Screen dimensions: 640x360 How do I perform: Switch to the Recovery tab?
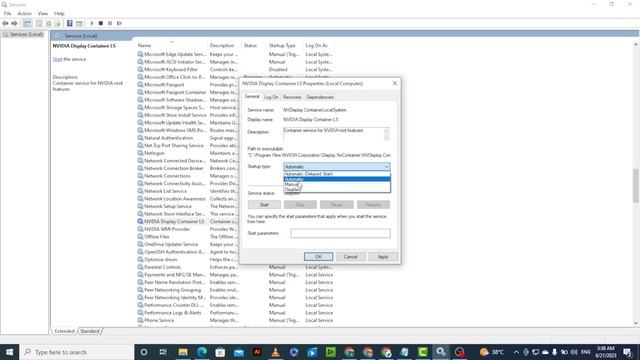[292, 97]
